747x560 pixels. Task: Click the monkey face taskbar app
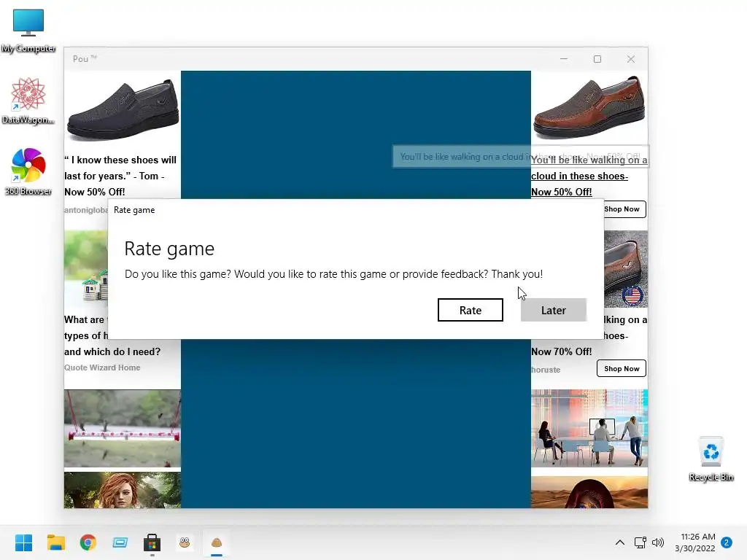[x=185, y=542]
